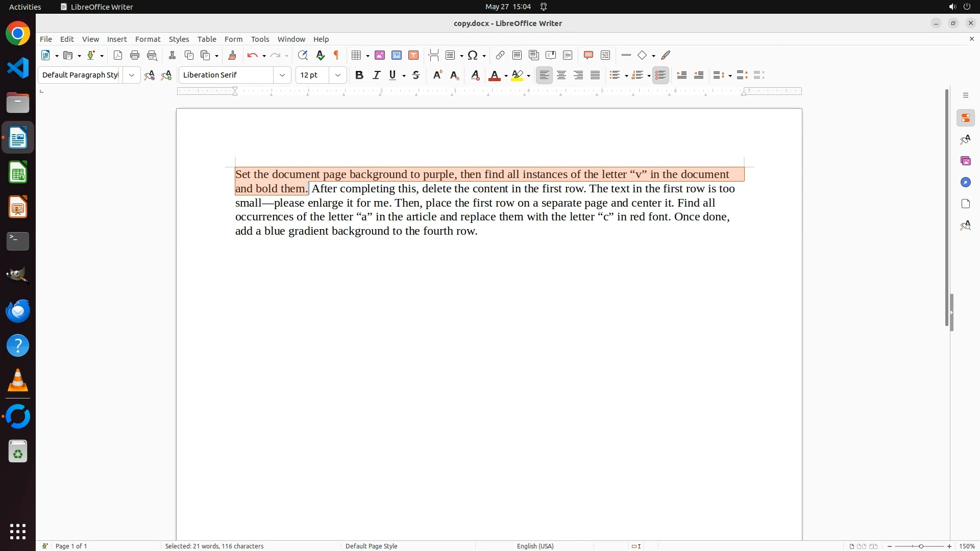Expand the font size dropdown
Viewport: 980px width, 551px height.
coord(337,75)
